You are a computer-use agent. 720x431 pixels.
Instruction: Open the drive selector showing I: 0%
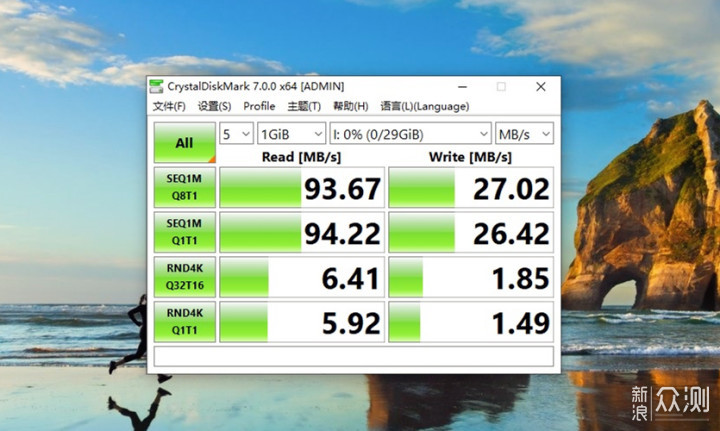tap(411, 133)
